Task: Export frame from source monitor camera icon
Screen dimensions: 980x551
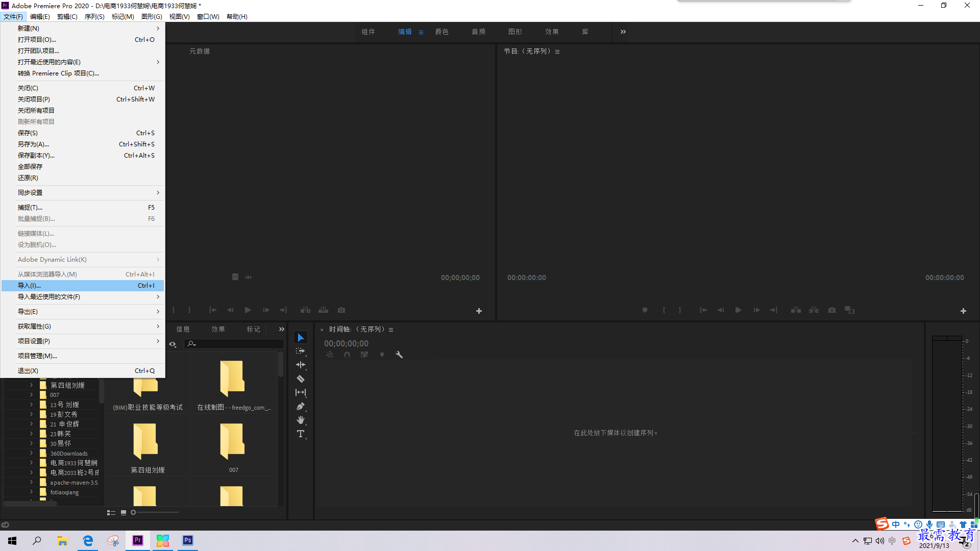Action: click(341, 310)
